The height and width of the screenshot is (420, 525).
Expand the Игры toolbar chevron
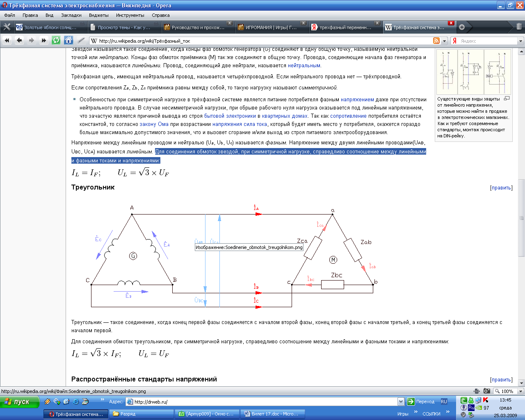(415, 412)
